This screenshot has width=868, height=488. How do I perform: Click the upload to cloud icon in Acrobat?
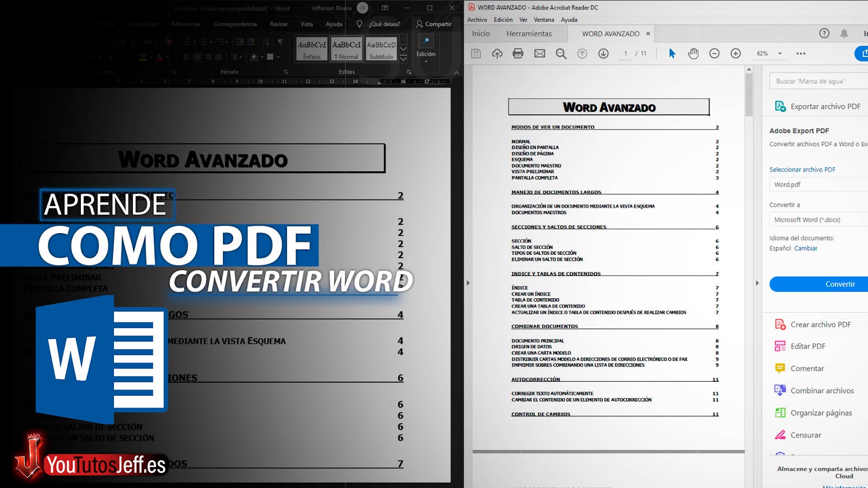[497, 53]
